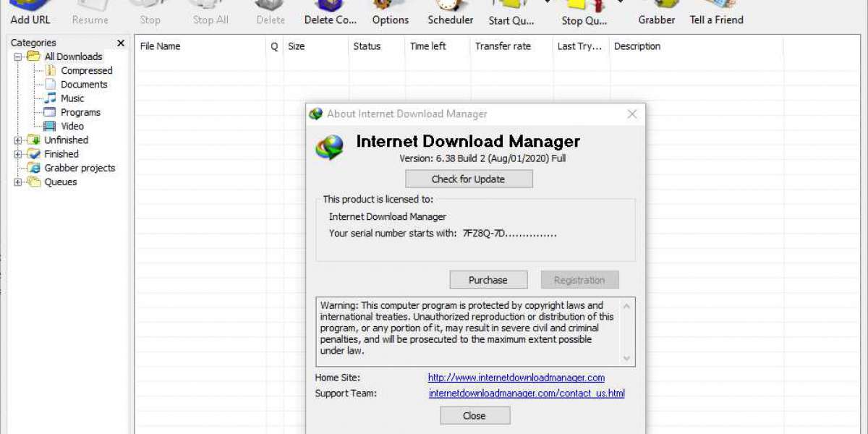
Task: Open the internetdownloadmanager.com home site link
Action: pos(516,378)
